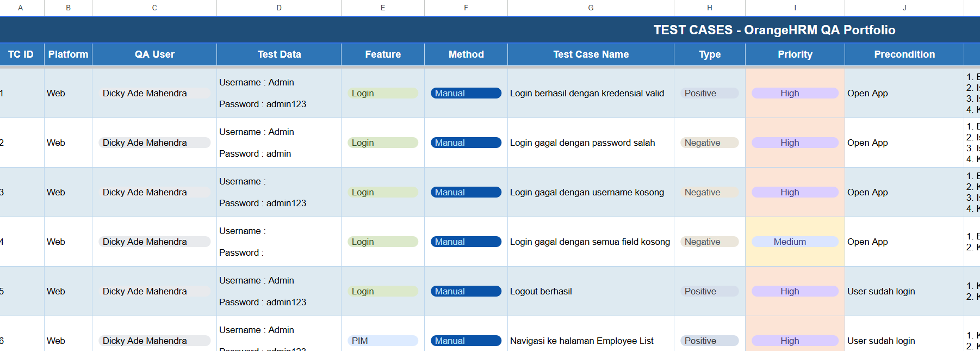
Task: Click the Method header cell
Action: click(466, 54)
